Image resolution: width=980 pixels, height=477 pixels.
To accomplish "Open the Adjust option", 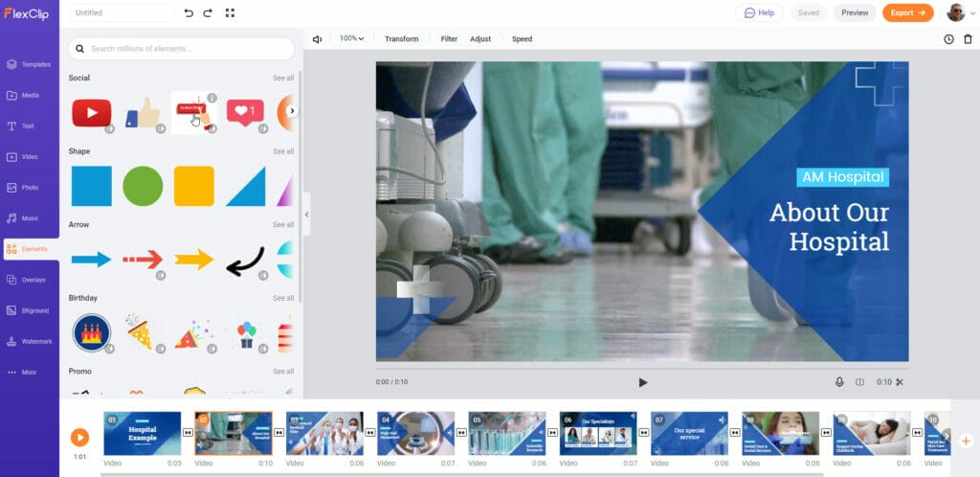I will pos(480,38).
